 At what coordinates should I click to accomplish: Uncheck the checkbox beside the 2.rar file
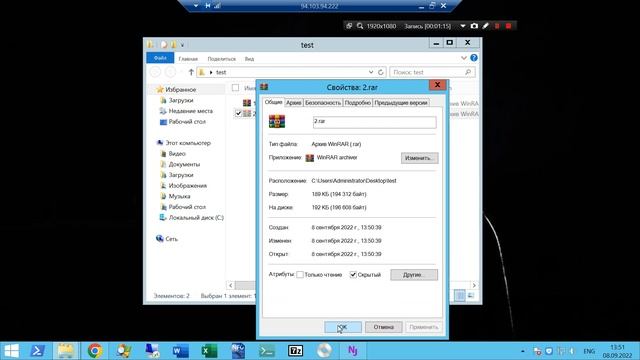(238, 113)
